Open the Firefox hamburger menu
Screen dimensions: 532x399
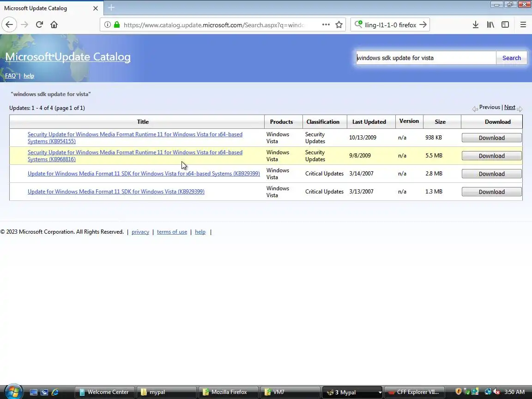(523, 25)
